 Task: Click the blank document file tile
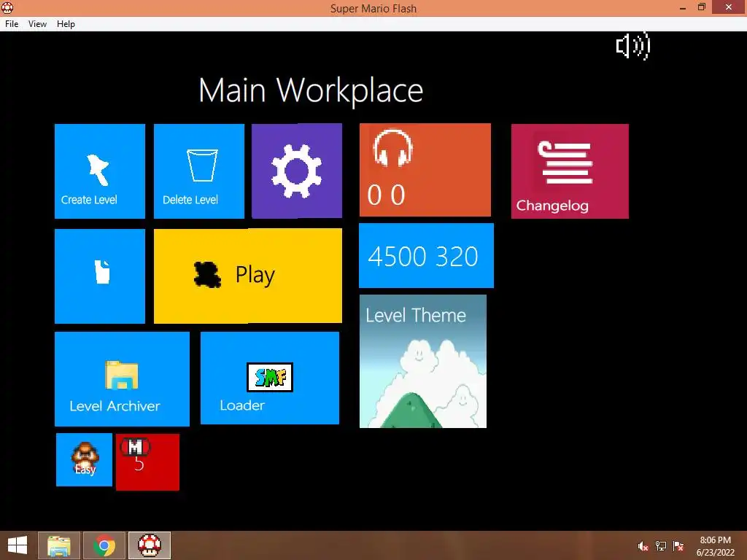pyautogui.click(x=99, y=276)
